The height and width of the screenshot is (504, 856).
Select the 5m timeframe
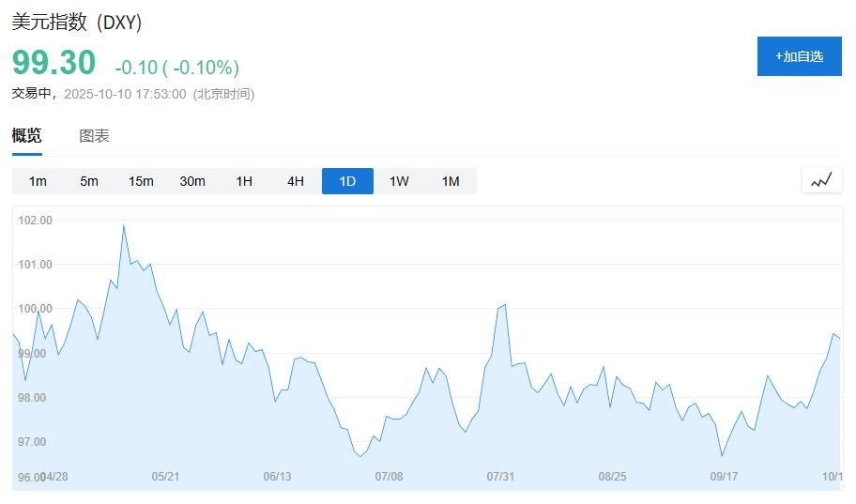pos(89,181)
